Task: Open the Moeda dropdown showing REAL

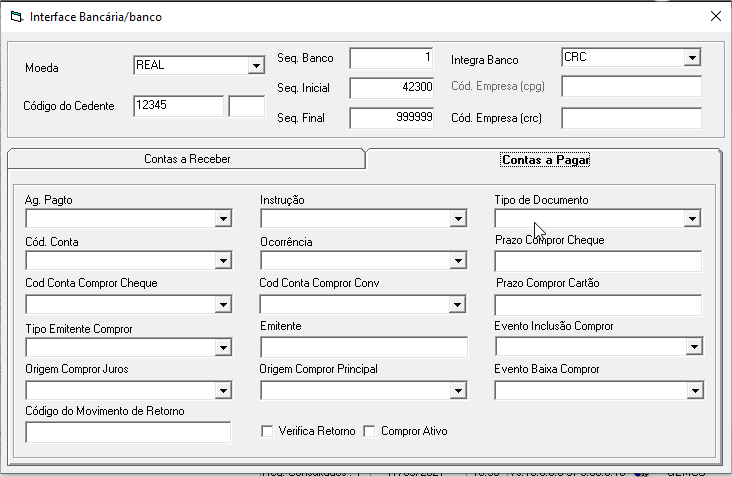Action: pos(256,65)
